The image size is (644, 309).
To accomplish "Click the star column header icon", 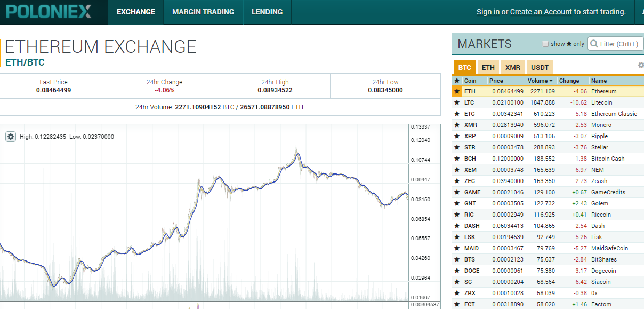I will click(457, 81).
